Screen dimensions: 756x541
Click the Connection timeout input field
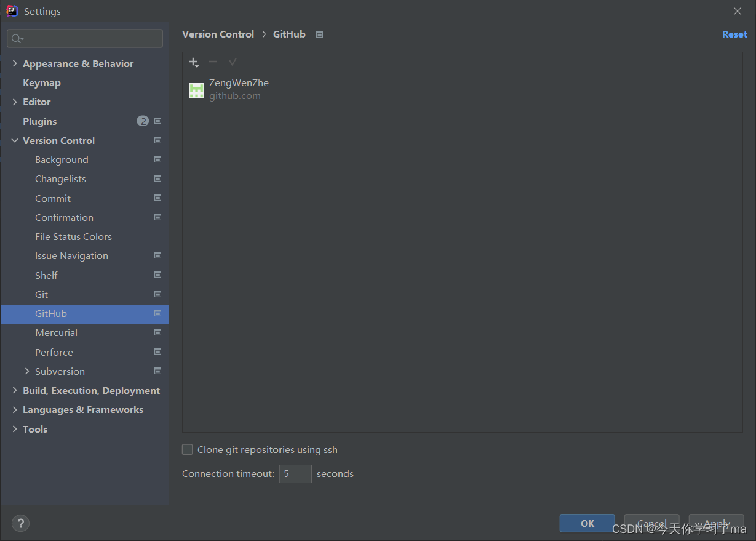pos(295,474)
